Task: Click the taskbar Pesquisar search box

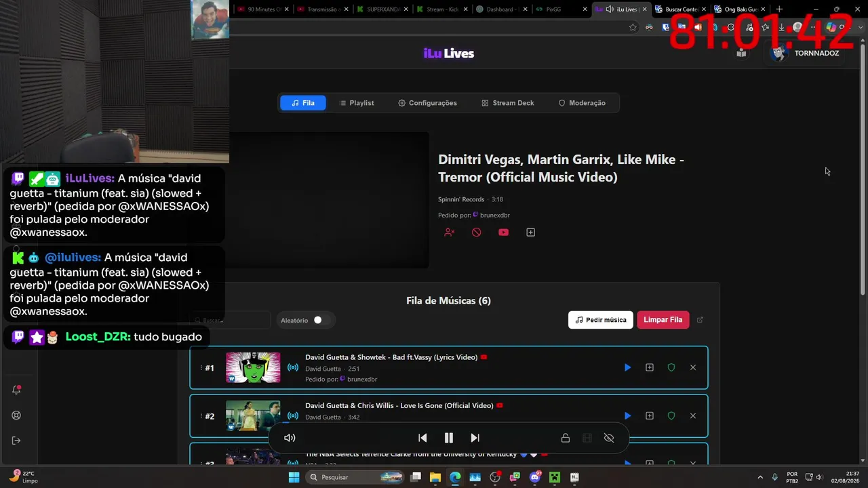Action: click(355, 477)
